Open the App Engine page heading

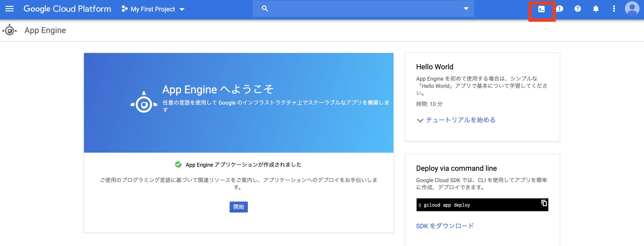(x=45, y=30)
